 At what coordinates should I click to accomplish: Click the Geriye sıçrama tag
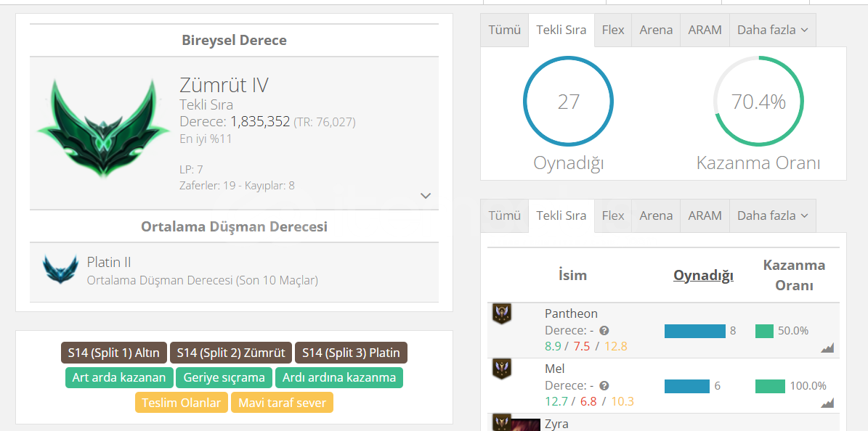pos(224,378)
